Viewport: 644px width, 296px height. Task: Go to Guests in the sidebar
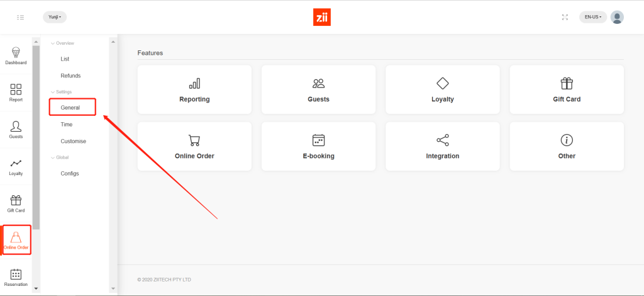(x=16, y=130)
